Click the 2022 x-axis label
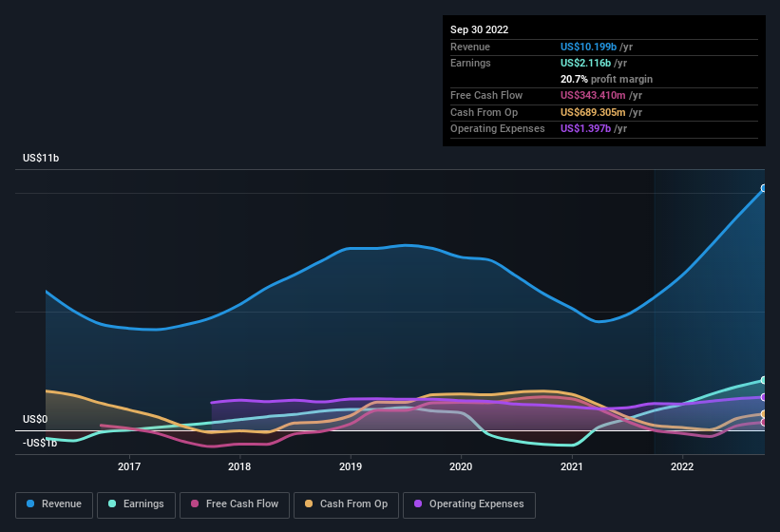 pos(682,466)
